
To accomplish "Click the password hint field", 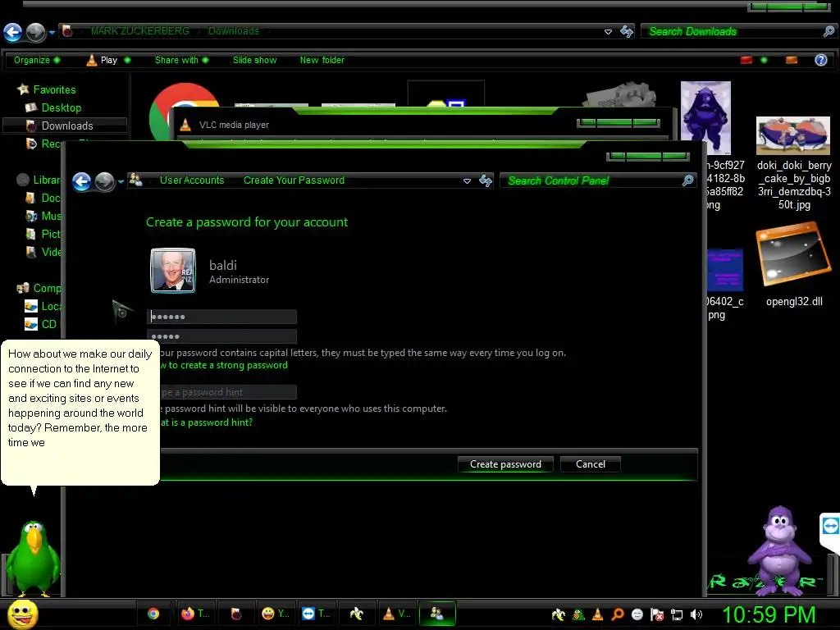I will 228,392.
